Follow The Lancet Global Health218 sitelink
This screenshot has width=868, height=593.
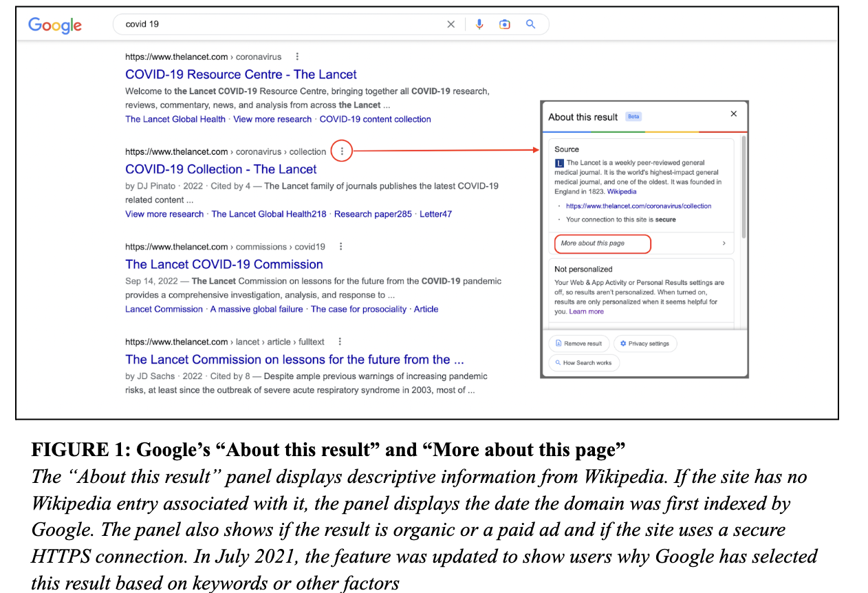click(x=269, y=214)
